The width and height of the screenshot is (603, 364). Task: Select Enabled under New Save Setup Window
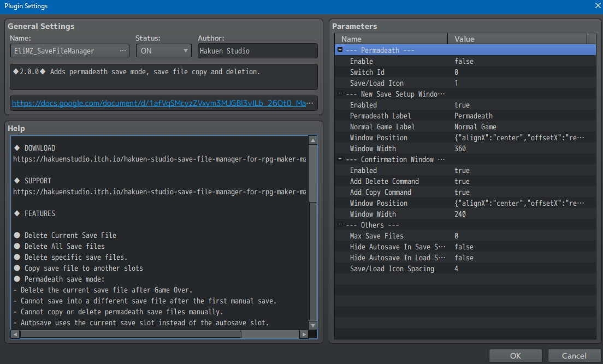pyautogui.click(x=465, y=105)
